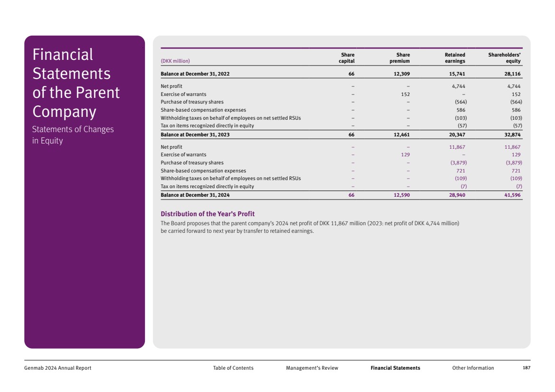Click page number 187 in footer
The image size is (555, 392).
tap(526, 368)
